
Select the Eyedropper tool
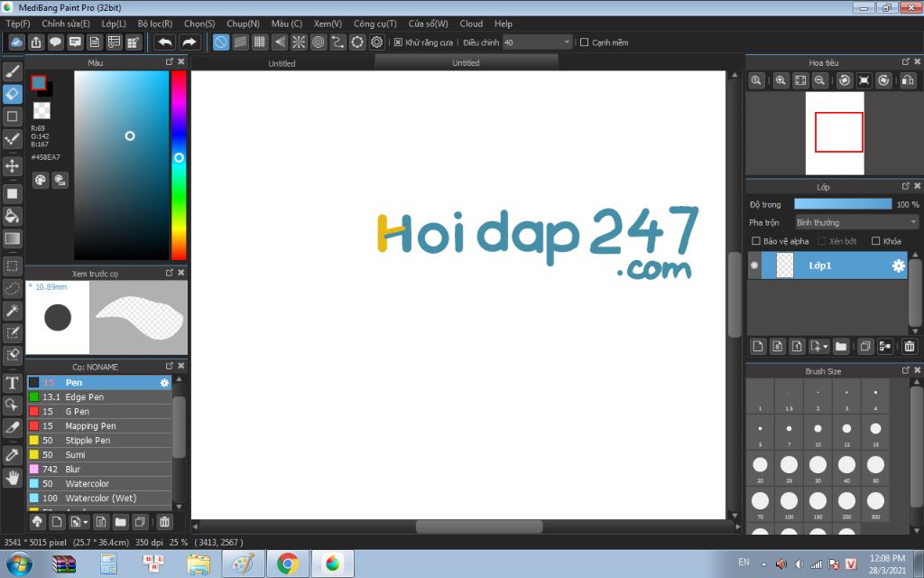(12, 455)
